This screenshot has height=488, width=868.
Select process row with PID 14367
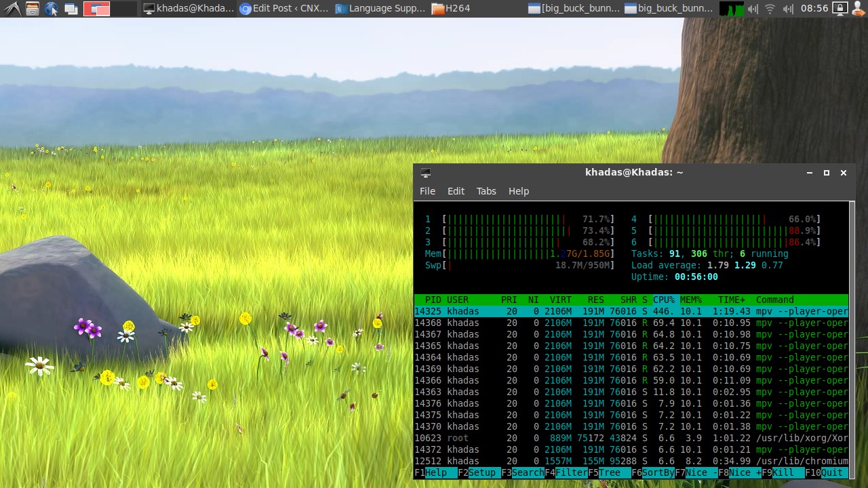[x=631, y=334]
